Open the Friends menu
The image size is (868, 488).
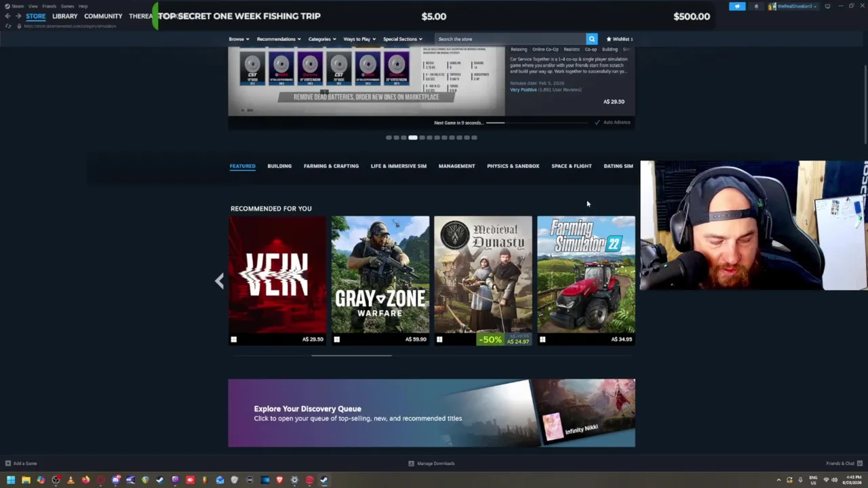tap(50, 6)
